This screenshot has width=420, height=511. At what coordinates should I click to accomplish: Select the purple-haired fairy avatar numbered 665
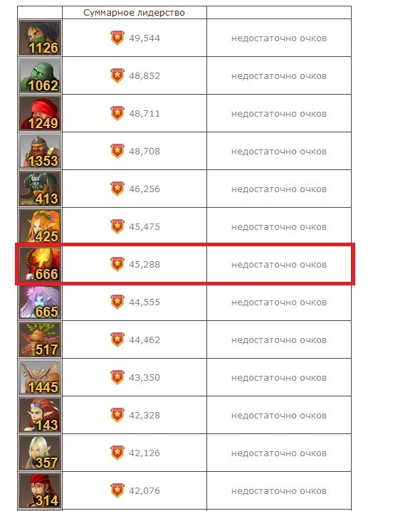point(40,302)
